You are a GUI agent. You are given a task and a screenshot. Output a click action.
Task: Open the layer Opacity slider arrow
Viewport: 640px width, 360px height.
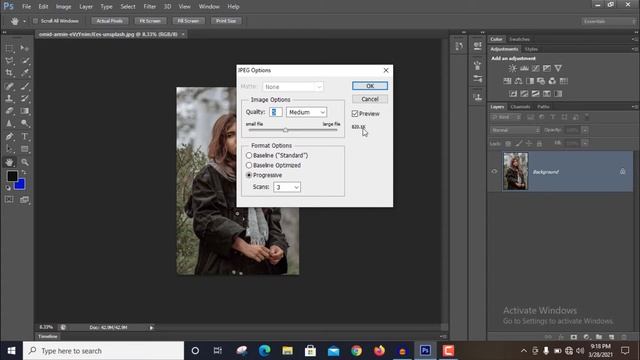pos(585,130)
